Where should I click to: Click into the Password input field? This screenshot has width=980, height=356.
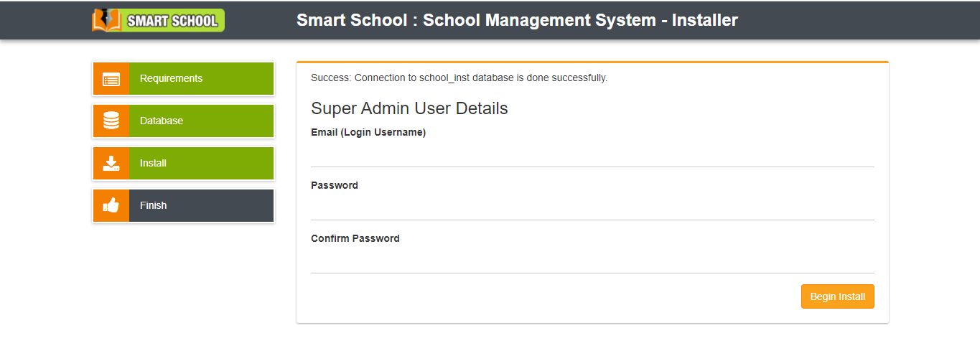coord(592,207)
